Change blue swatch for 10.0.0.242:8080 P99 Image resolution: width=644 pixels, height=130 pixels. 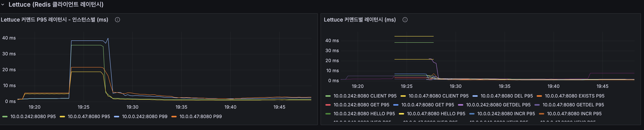[117, 116]
